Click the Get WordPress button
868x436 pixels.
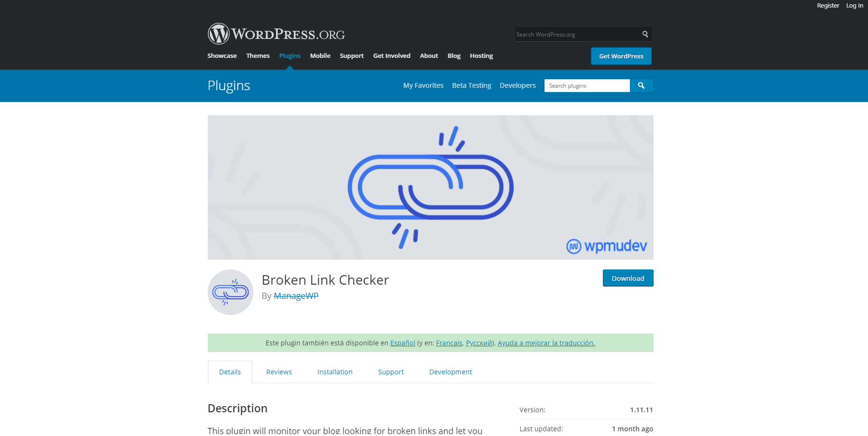pos(621,56)
